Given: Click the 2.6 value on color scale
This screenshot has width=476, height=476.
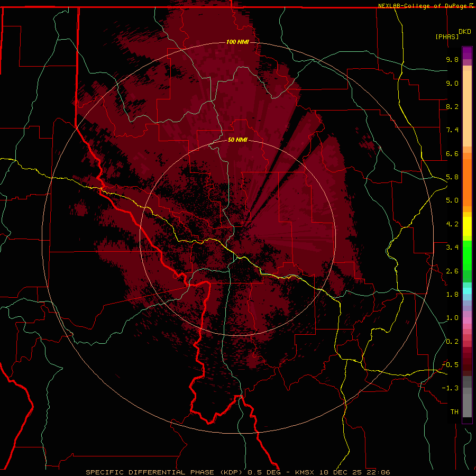Looking at the screenshot, I should coord(452,271).
